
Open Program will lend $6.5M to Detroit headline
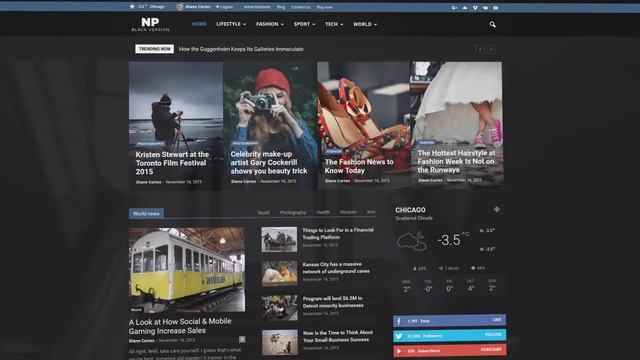333,302
